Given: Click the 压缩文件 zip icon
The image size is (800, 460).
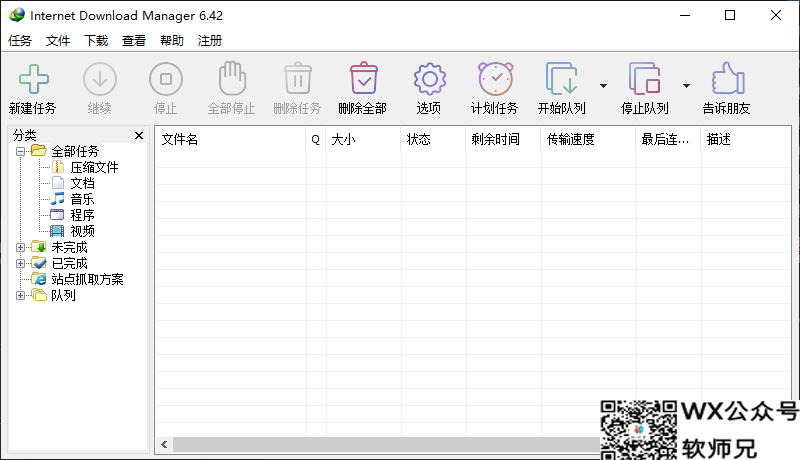Looking at the screenshot, I should pyautogui.click(x=58, y=167).
